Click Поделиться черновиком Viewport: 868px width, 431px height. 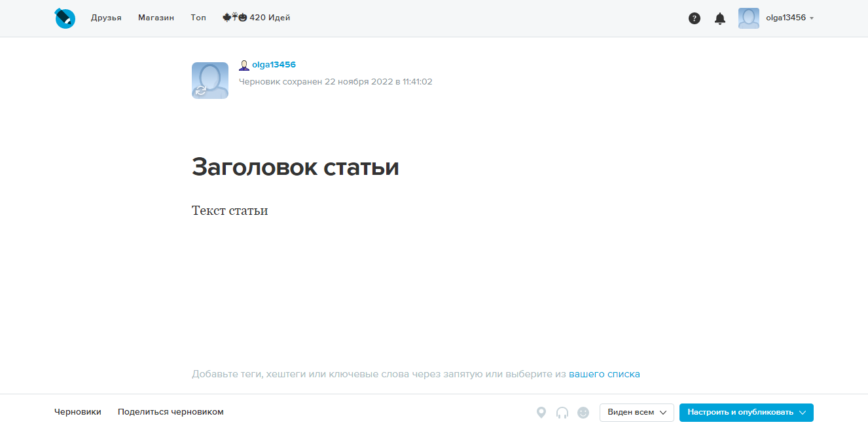click(171, 412)
